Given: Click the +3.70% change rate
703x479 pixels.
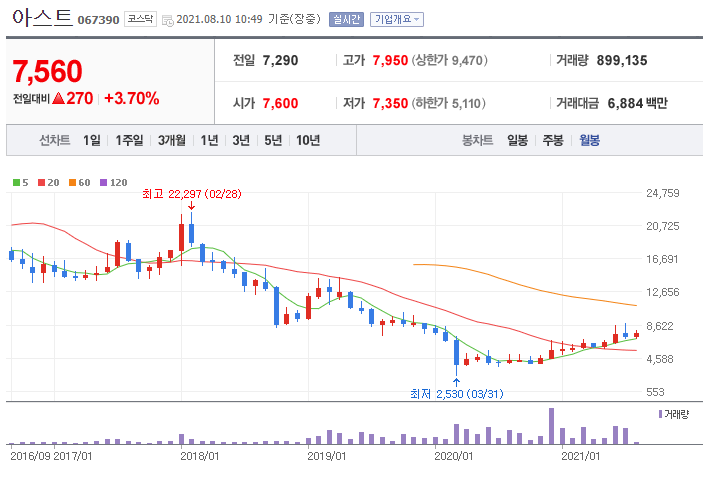Looking at the screenshot, I should pyautogui.click(x=131, y=98).
